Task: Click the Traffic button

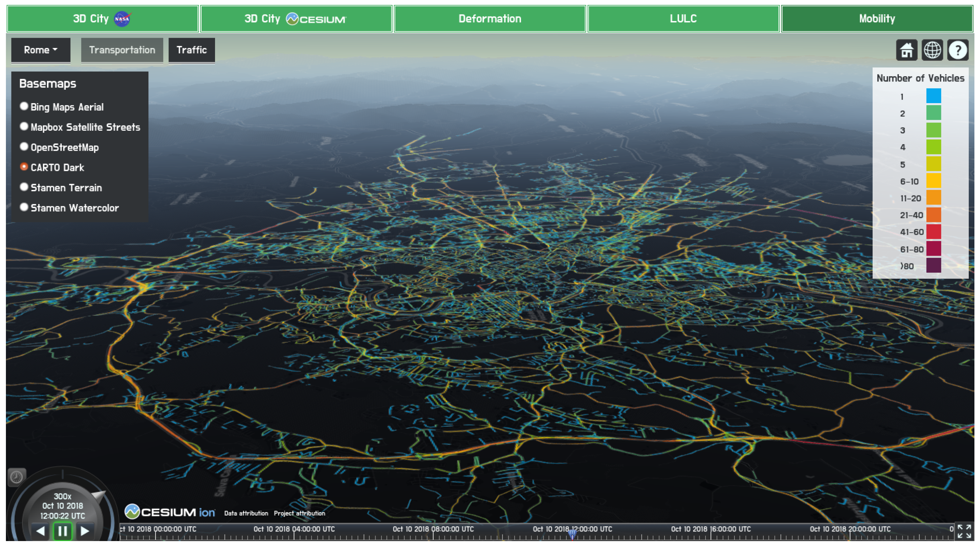Action: 191,50
